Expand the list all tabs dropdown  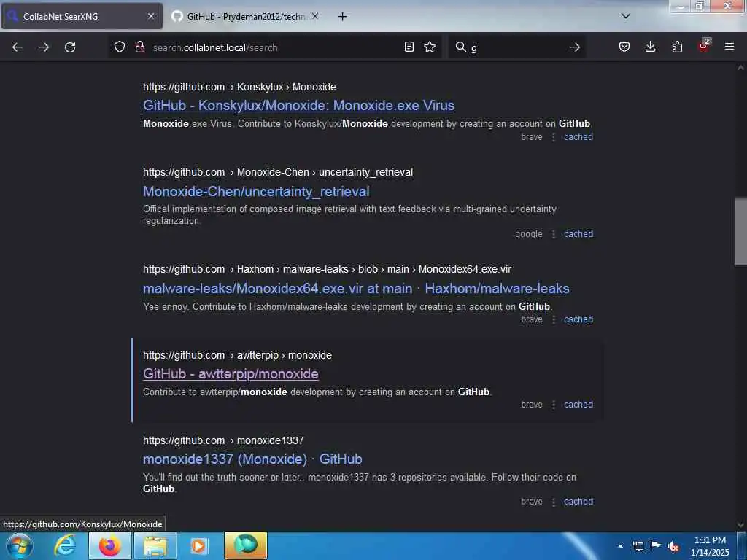click(x=626, y=16)
